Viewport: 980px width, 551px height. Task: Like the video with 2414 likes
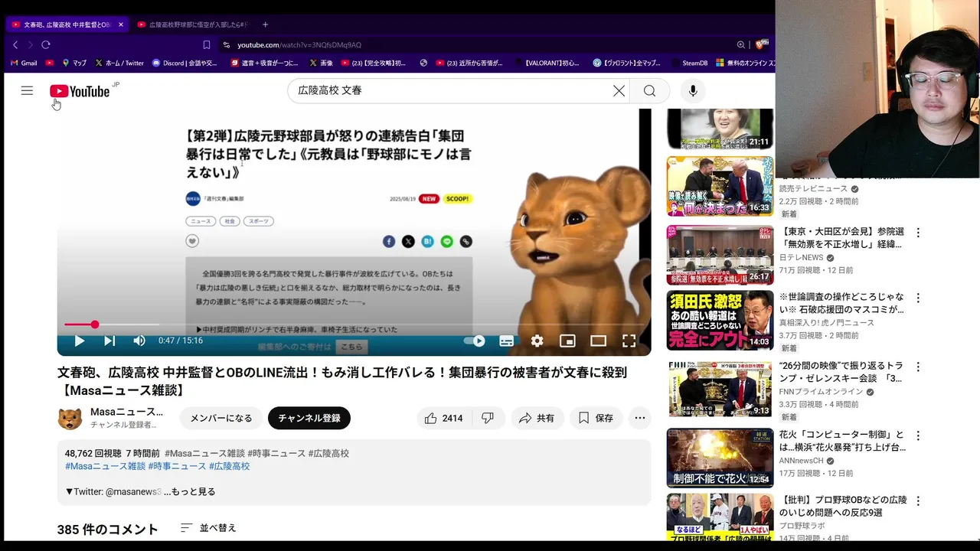click(443, 418)
